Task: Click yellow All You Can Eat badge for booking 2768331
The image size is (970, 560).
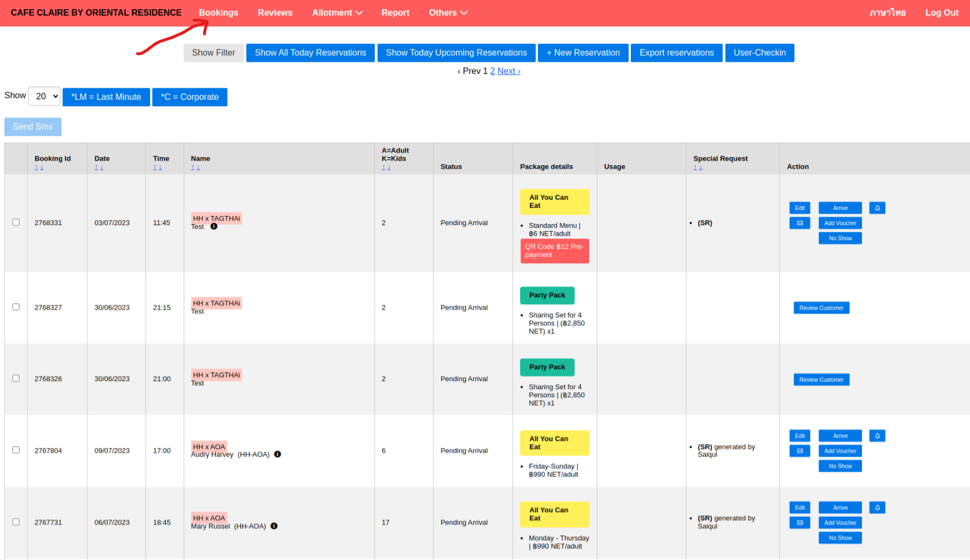Action: click(x=554, y=201)
